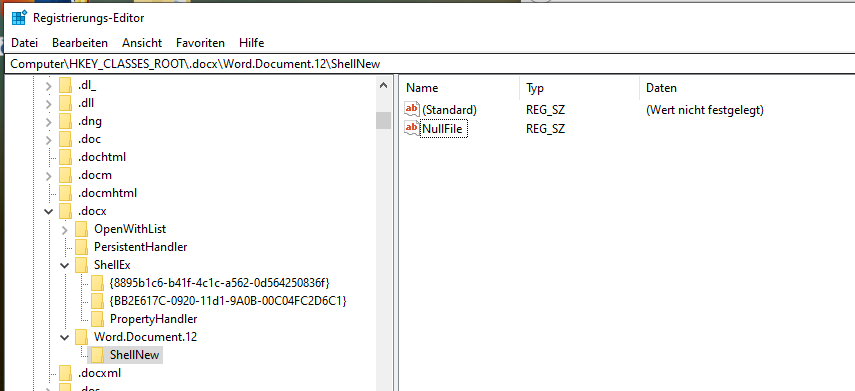Click the registry path address bar
Viewport: 855px width, 391px height.
coord(428,64)
